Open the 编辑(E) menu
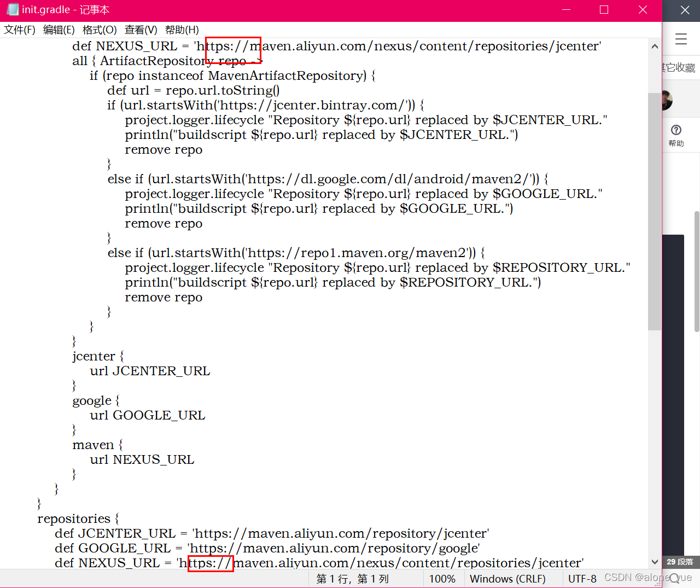Screen dimensions: 700x588 (59, 30)
